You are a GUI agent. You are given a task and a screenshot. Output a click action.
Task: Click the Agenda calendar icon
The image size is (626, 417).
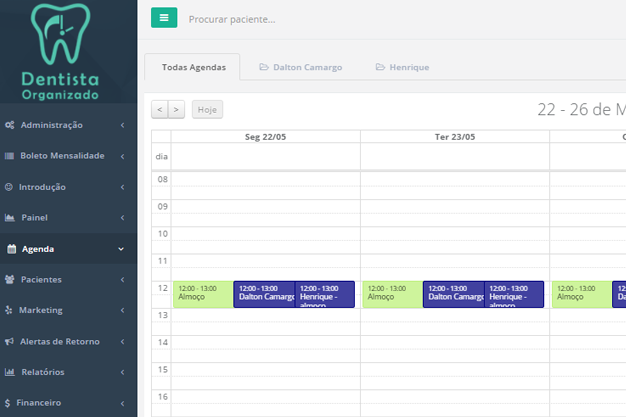pos(12,249)
